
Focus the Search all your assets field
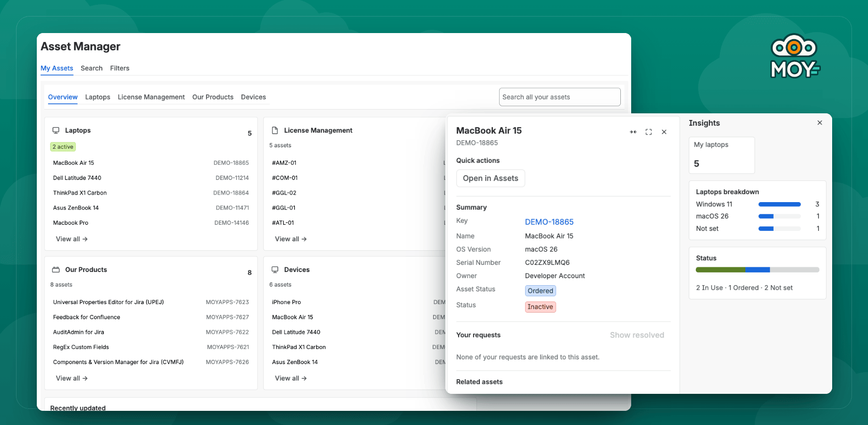click(x=560, y=97)
